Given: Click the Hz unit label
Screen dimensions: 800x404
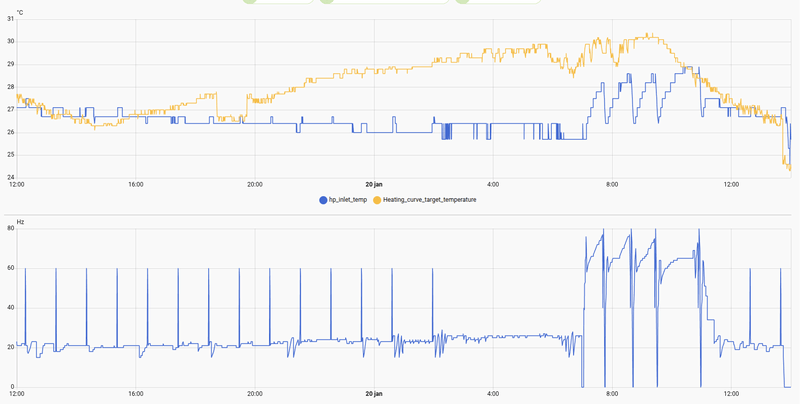Looking at the screenshot, I should (20, 222).
